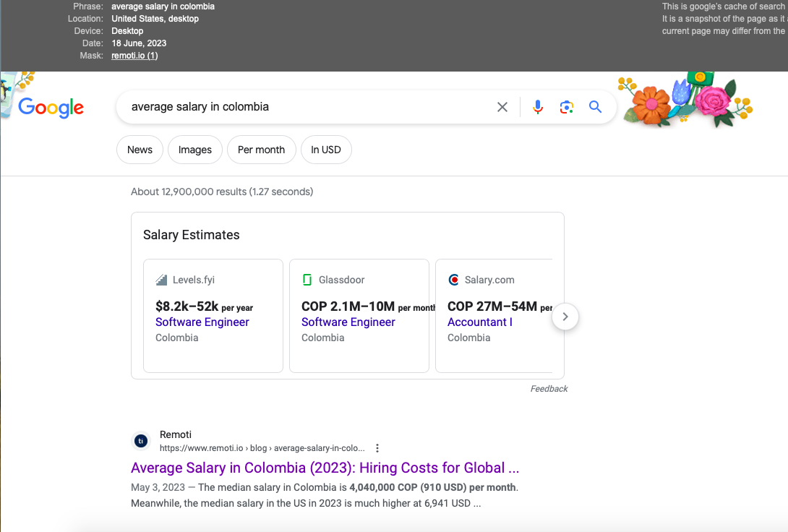Click the Remoti blog URL breadcrumb
This screenshot has height=532, width=788.
(x=262, y=448)
